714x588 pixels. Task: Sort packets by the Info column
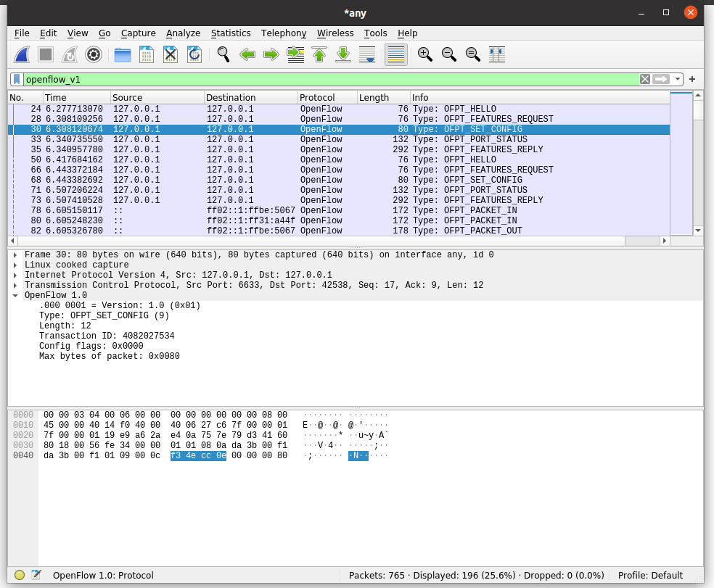pyautogui.click(x=540, y=97)
